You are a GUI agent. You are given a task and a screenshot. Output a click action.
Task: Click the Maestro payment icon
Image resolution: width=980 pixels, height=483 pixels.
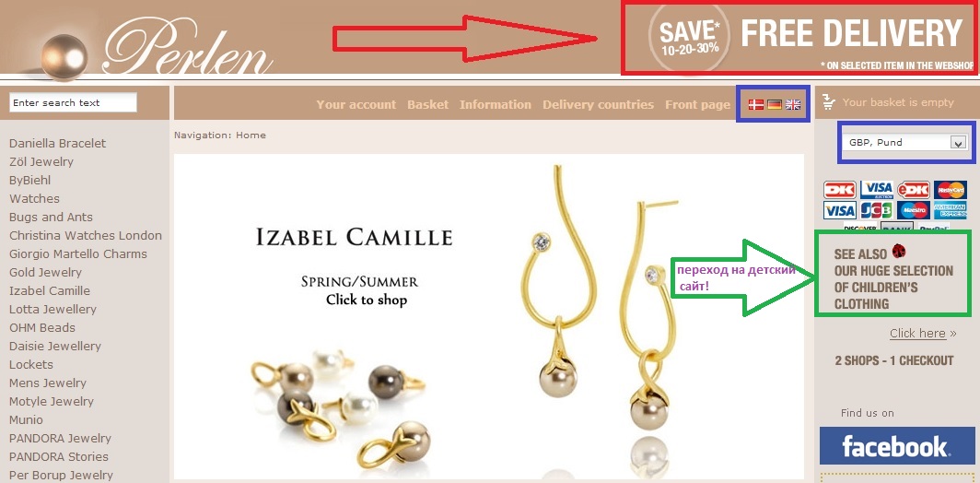(913, 210)
